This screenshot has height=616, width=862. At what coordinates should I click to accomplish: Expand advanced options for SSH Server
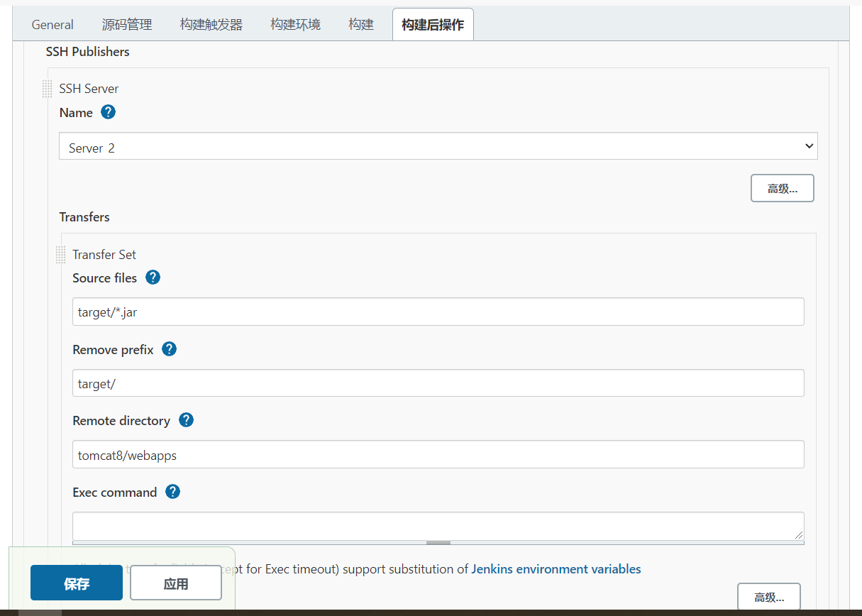(782, 187)
